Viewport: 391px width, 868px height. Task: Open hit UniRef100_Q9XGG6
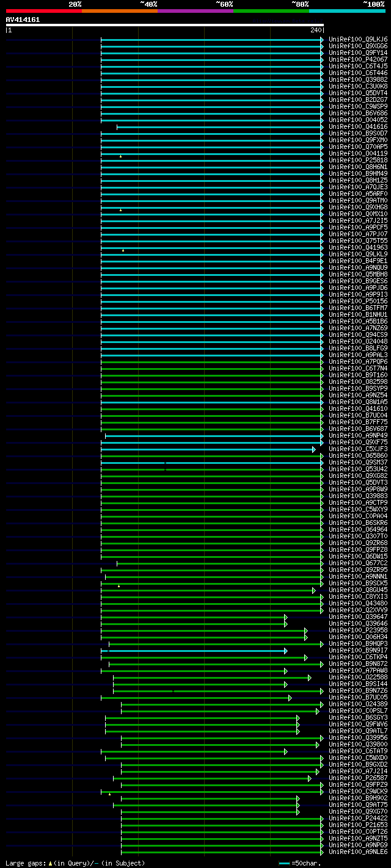pos(358,46)
